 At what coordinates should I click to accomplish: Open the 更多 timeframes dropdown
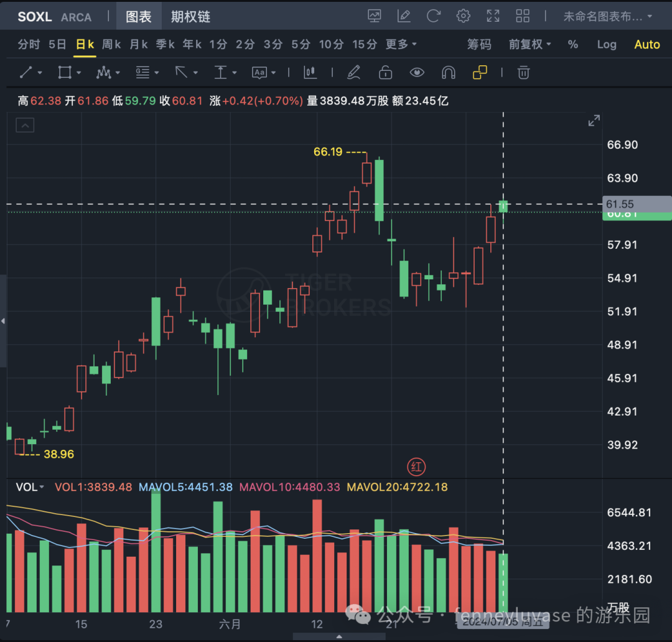coord(401,44)
